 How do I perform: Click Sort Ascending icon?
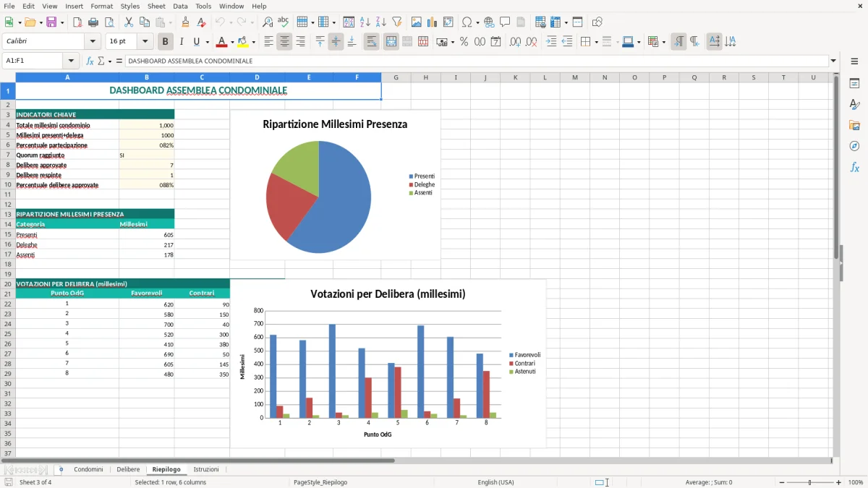(x=365, y=22)
